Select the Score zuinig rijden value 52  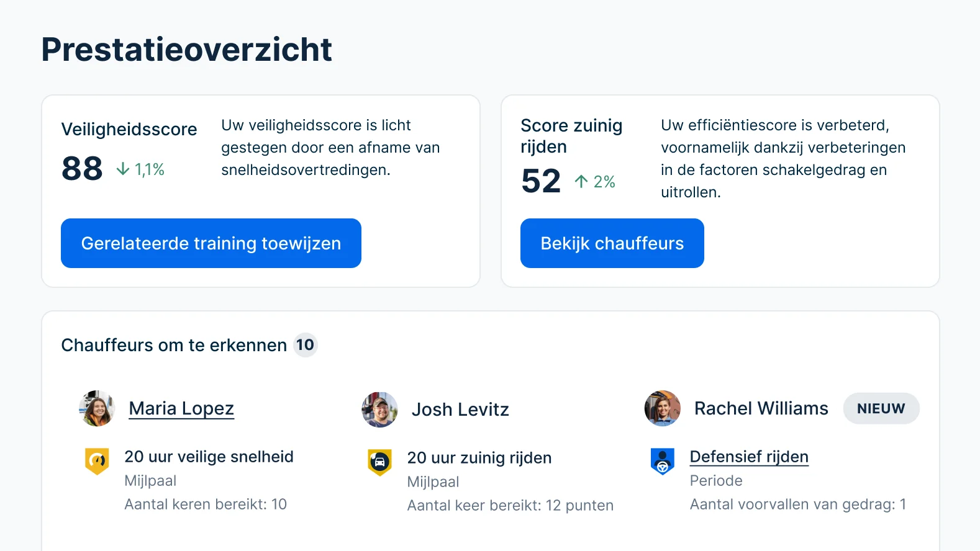point(540,181)
